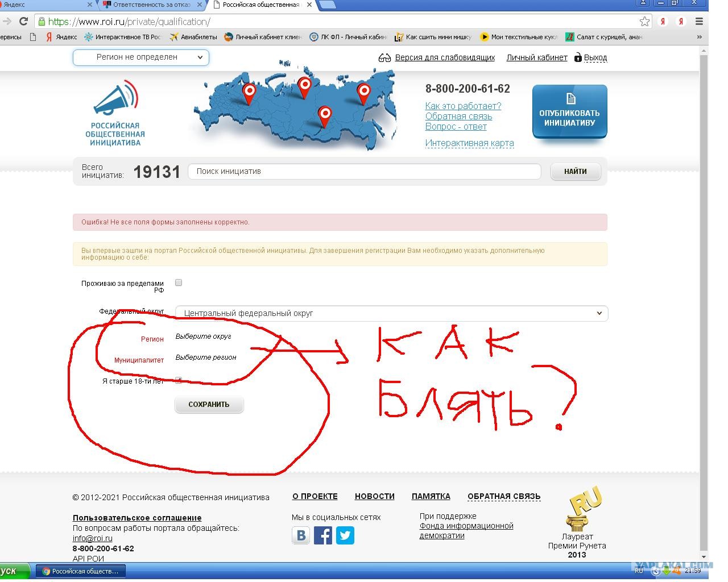Click the Премия Рунета 2013 award logo
The width and height of the screenshot is (728, 582).
(583, 508)
